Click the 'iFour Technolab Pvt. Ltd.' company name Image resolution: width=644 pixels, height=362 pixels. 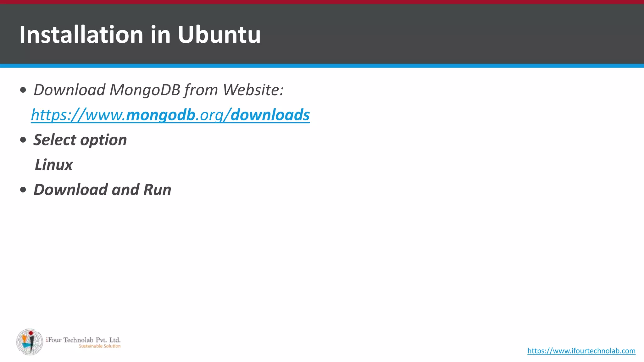coord(83,340)
